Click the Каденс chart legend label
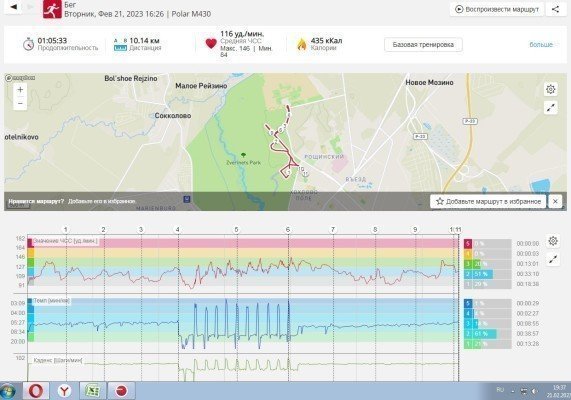571x400 pixels. pos(58,360)
